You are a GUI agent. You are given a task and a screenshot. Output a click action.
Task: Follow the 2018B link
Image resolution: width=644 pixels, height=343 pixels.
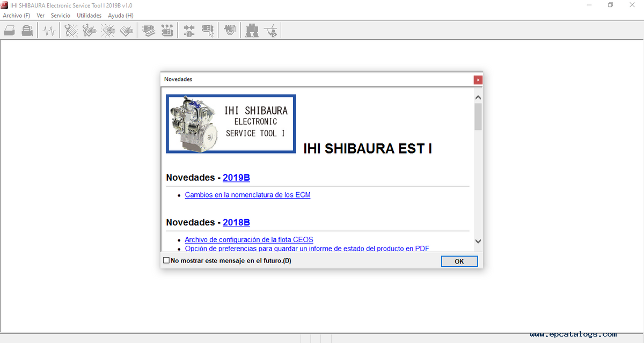236,222
